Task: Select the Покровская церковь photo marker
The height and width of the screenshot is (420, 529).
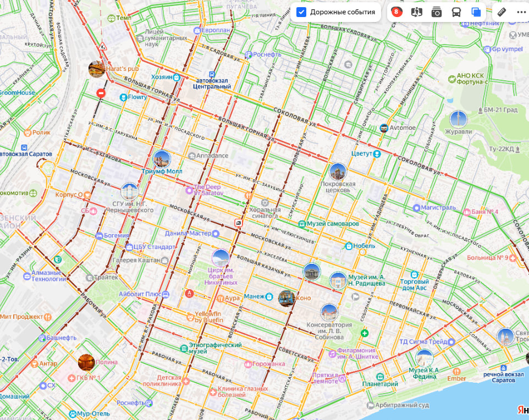Action: pyautogui.click(x=338, y=172)
